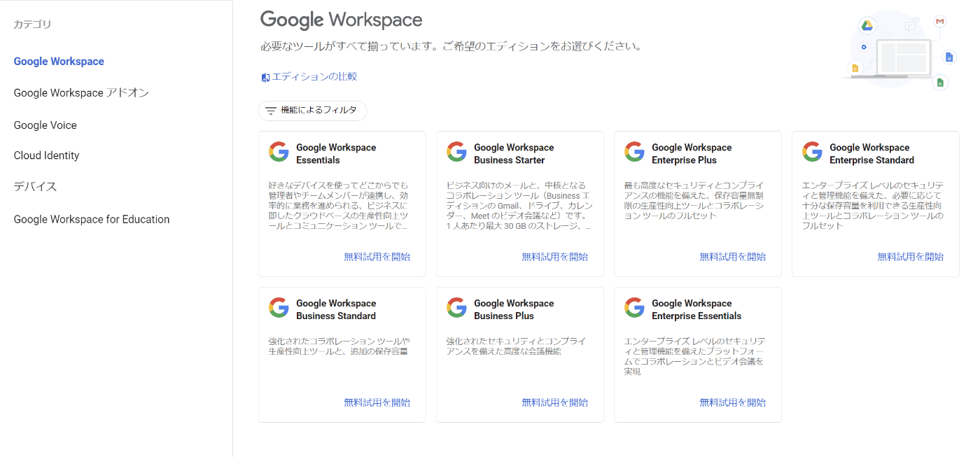Open the 機能によるフィルタ filter button
The height and width of the screenshot is (457, 980).
[x=312, y=111]
